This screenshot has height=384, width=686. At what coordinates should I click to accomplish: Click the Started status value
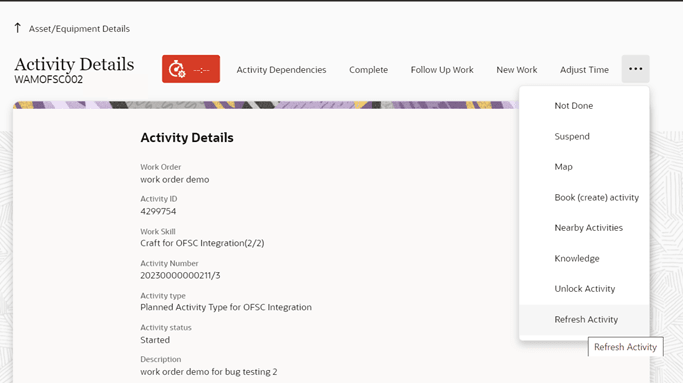(155, 340)
